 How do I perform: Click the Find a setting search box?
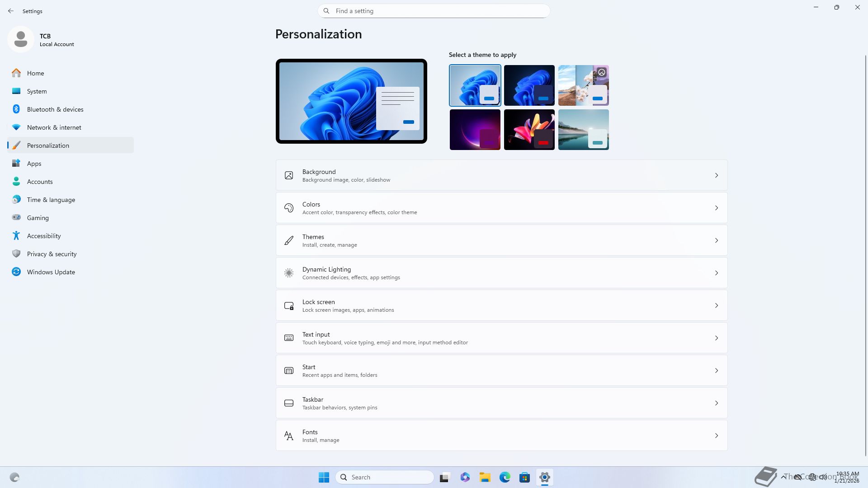coord(434,11)
